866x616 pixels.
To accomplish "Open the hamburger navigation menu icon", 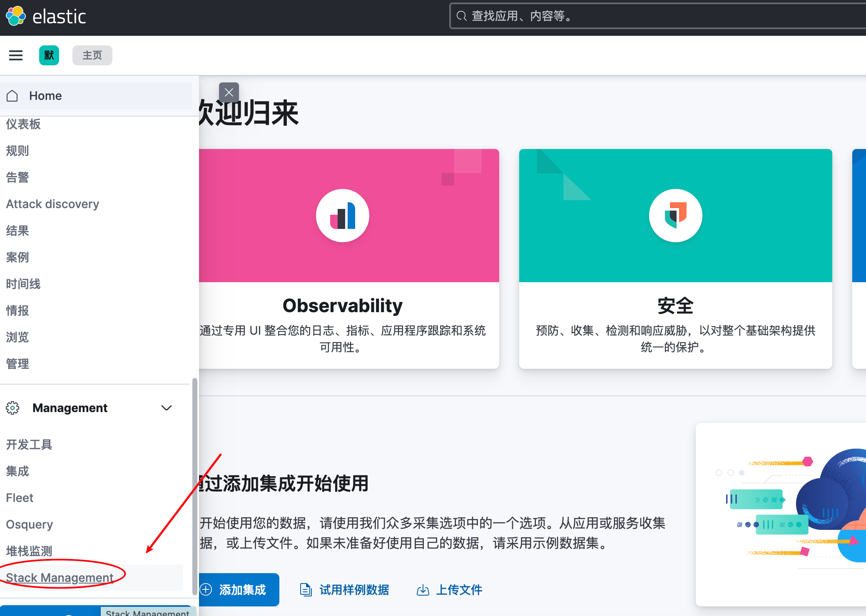I will [x=15, y=55].
